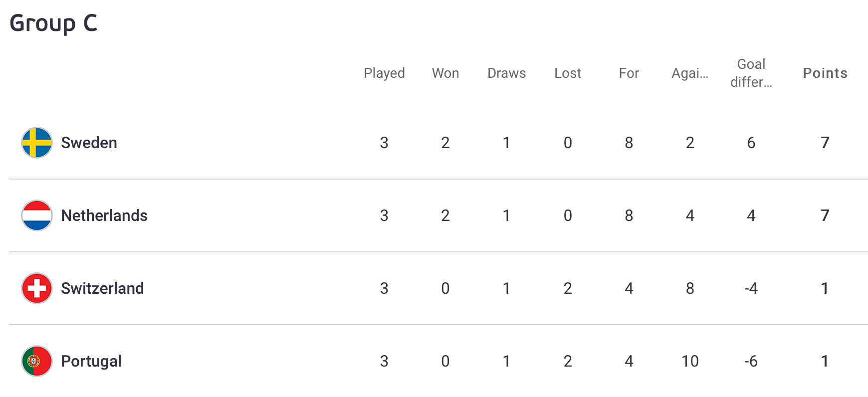The height and width of the screenshot is (397, 868).
Task: Click the For column header
Action: tap(629, 73)
